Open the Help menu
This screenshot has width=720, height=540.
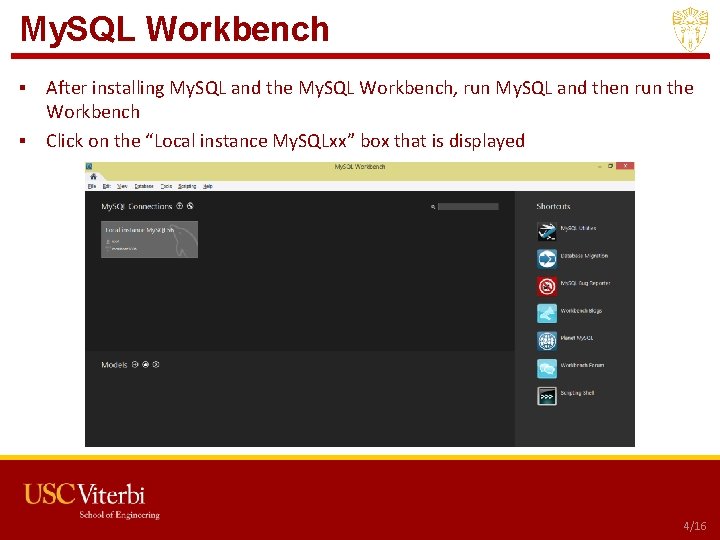click(x=208, y=186)
